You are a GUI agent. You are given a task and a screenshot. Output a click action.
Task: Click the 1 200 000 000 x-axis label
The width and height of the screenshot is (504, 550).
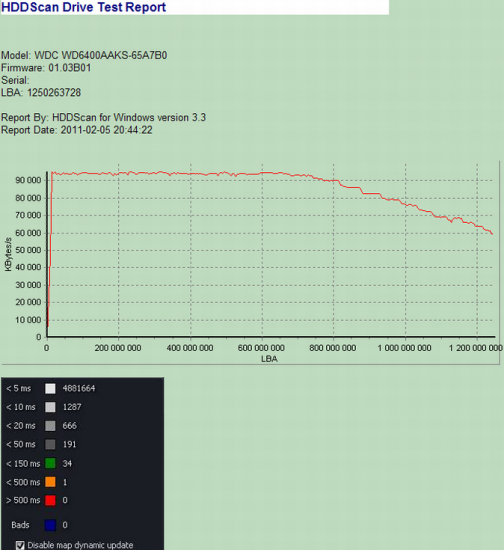tap(476, 348)
